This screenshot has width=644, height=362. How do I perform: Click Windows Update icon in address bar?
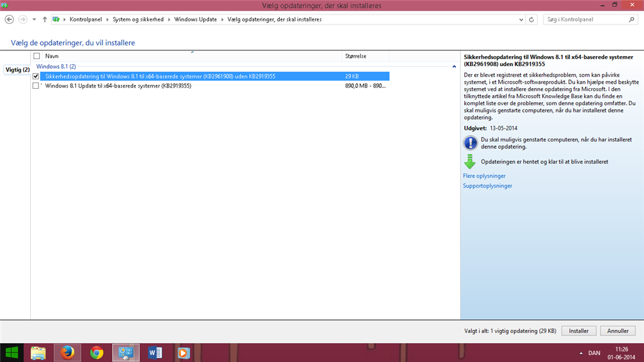pyautogui.click(x=56, y=20)
